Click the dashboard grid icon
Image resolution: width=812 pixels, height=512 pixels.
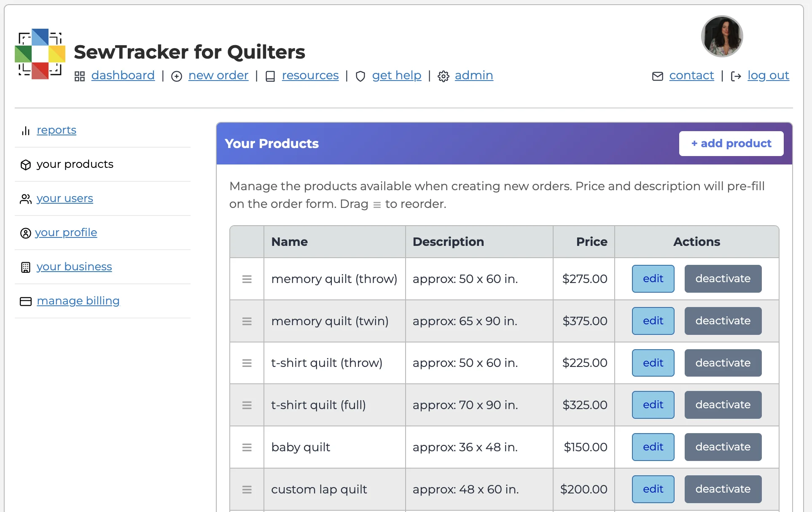click(80, 76)
